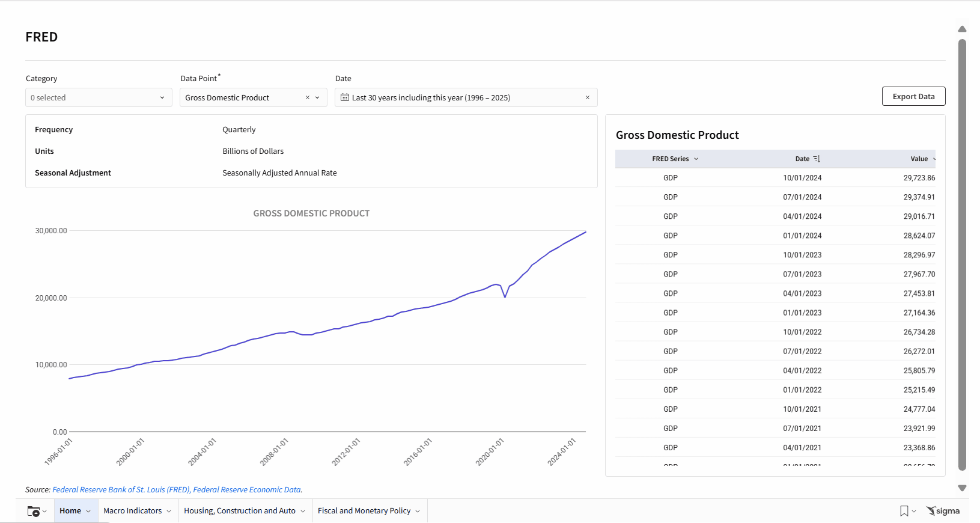
Task: Open the Data Point dropdown arrow
Action: pyautogui.click(x=317, y=97)
